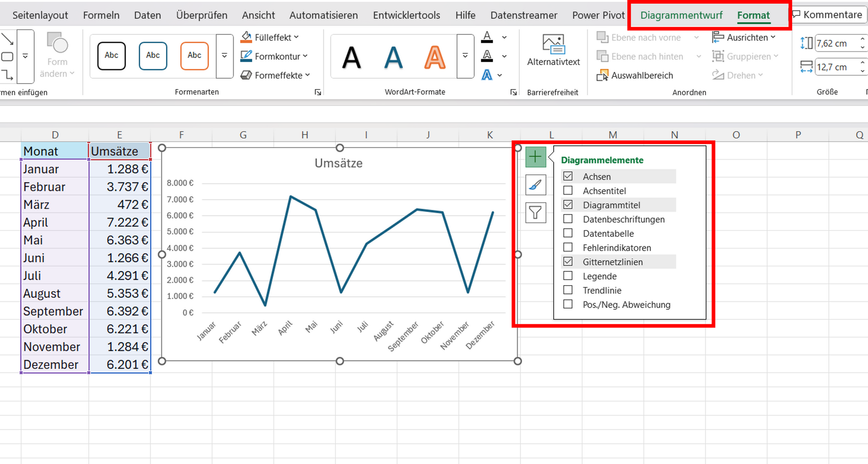Screen dimensions: 868x464
Task: Switch to the Diagrammentwurf tab
Action: (x=681, y=15)
